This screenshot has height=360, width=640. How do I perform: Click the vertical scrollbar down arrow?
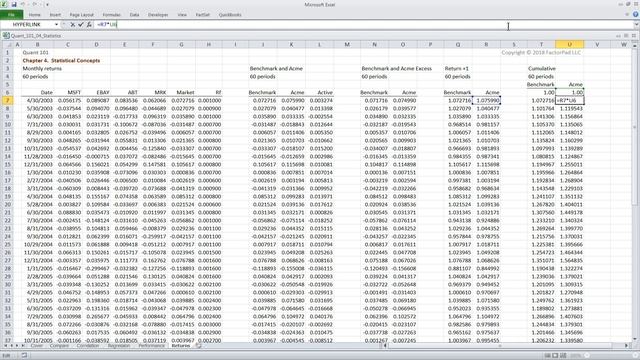pos(635,339)
